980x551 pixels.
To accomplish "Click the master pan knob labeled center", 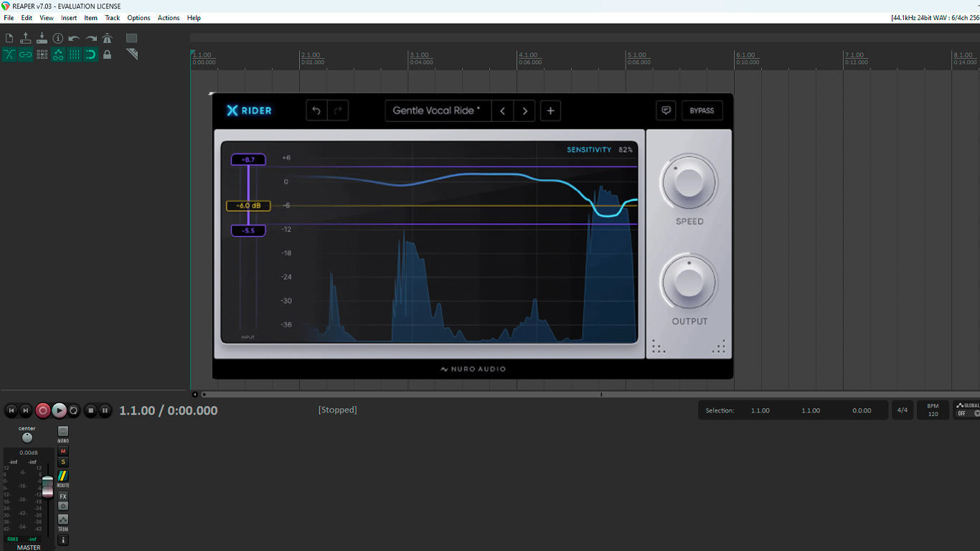I will (x=27, y=438).
